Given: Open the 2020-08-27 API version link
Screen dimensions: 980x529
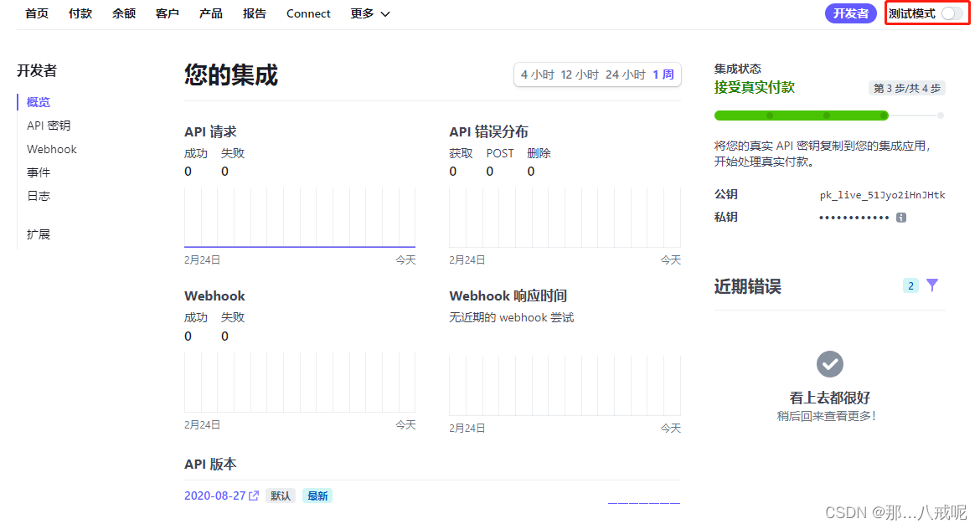Looking at the screenshot, I should (215, 495).
